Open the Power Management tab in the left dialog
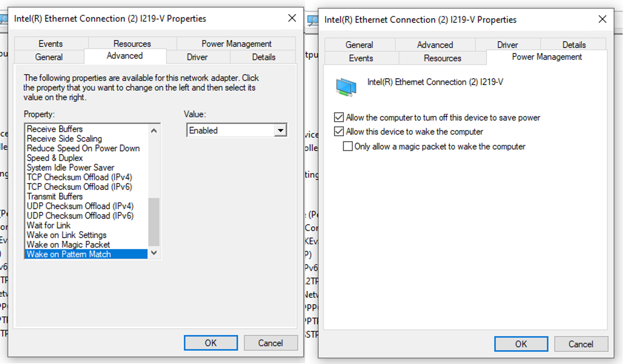The height and width of the screenshot is (364, 623). [x=236, y=43]
